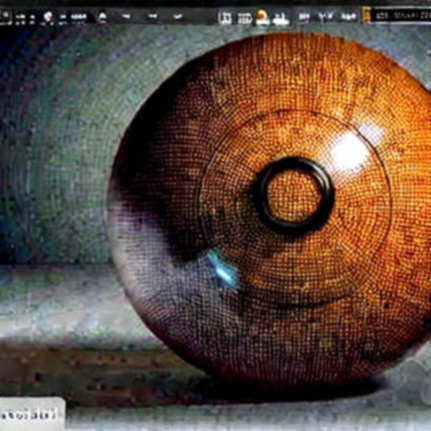The width and height of the screenshot is (431, 431).
Task: Expand the third dash-shaped toolbar dropdown
Action: click(178, 16)
